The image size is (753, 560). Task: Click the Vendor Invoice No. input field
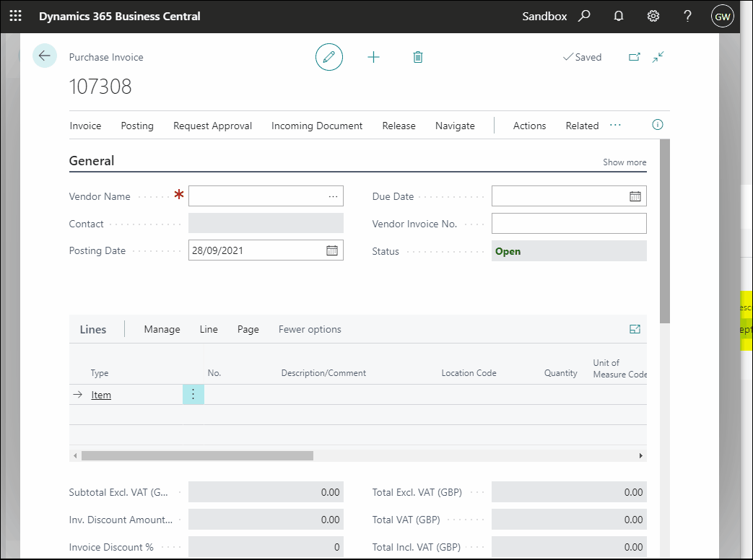[x=569, y=224]
